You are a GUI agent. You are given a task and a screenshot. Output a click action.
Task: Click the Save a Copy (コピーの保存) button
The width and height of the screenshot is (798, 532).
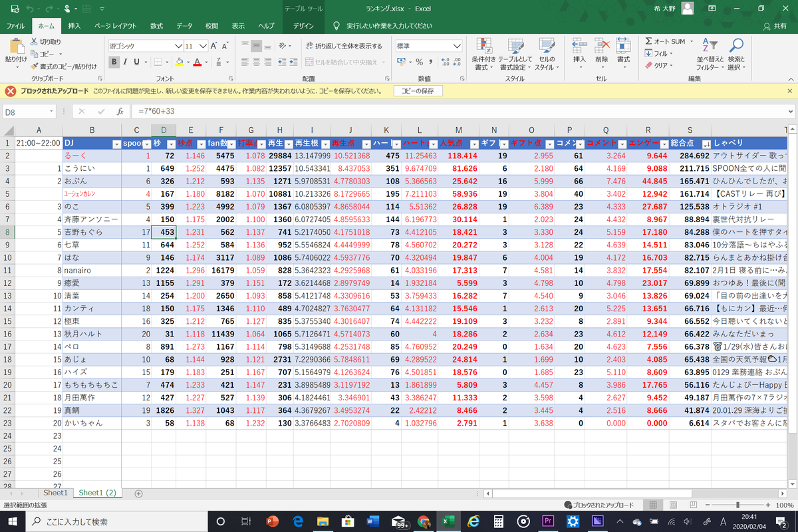point(418,91)
